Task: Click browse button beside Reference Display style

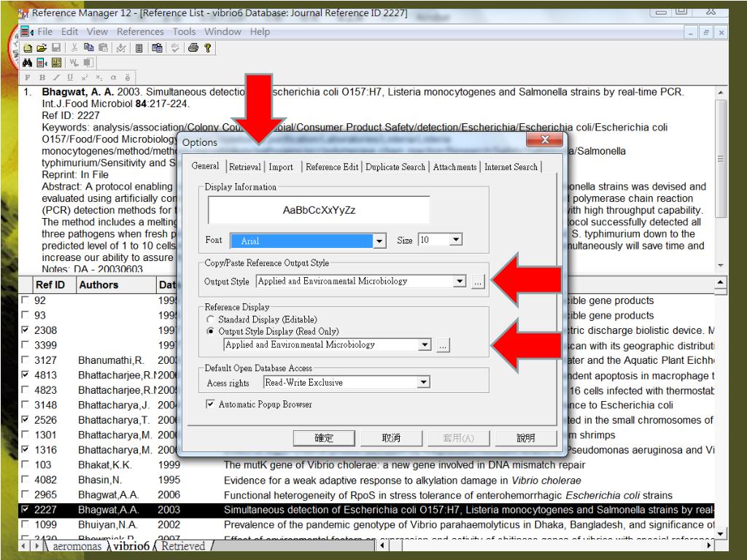Action: coord(443,345)
